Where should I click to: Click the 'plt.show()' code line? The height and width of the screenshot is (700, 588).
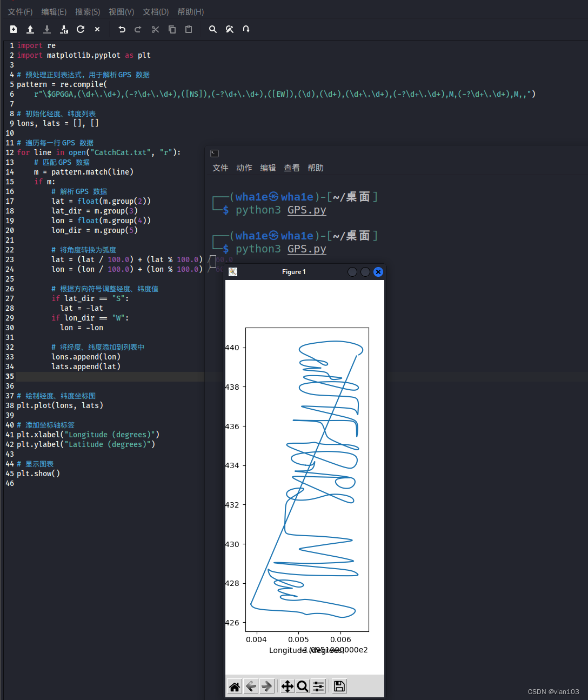point(38,474)
